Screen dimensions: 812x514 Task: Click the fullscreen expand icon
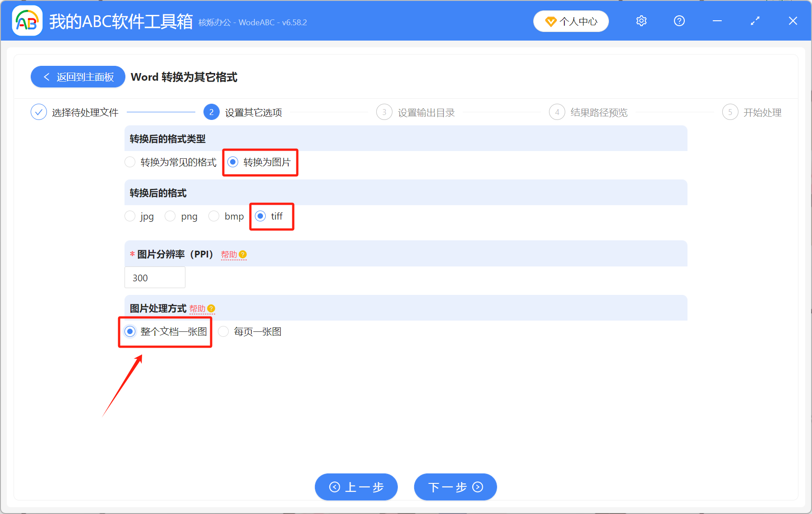click(x=755, y=21)
